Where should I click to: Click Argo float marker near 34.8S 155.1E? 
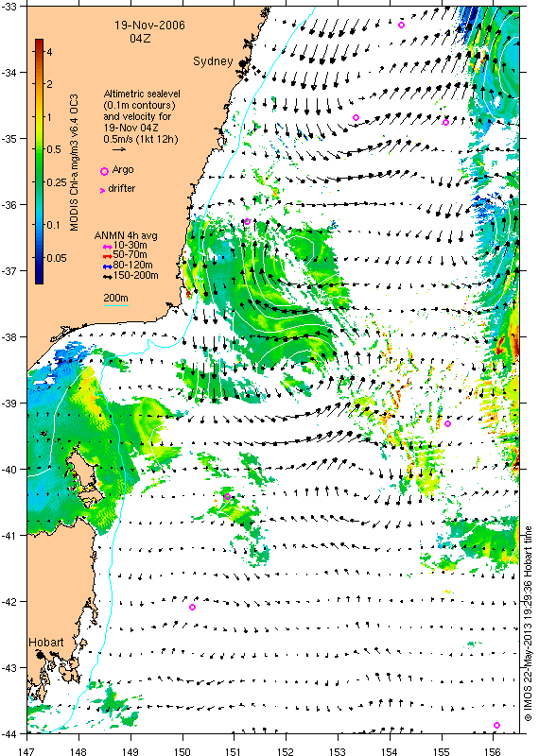point(446,122)
